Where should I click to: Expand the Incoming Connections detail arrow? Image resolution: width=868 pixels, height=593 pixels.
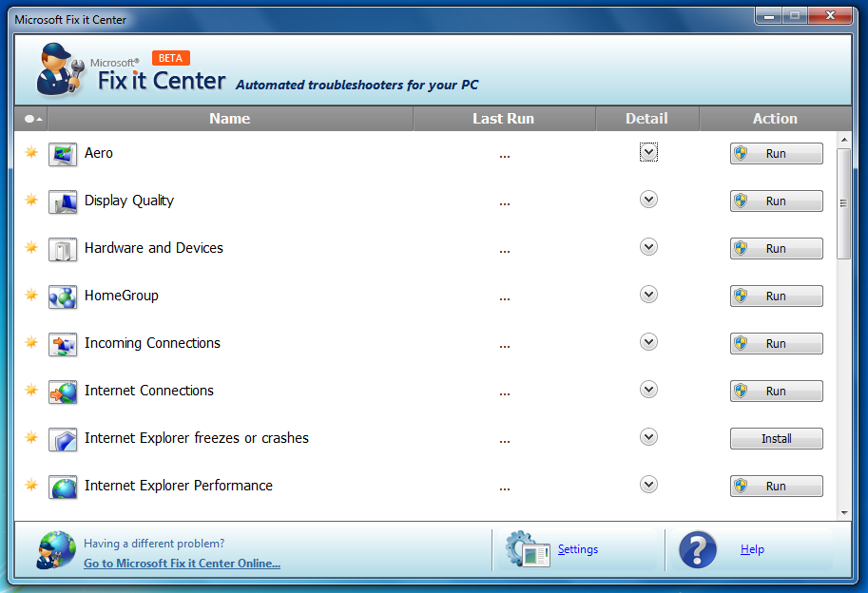point(648,342)
